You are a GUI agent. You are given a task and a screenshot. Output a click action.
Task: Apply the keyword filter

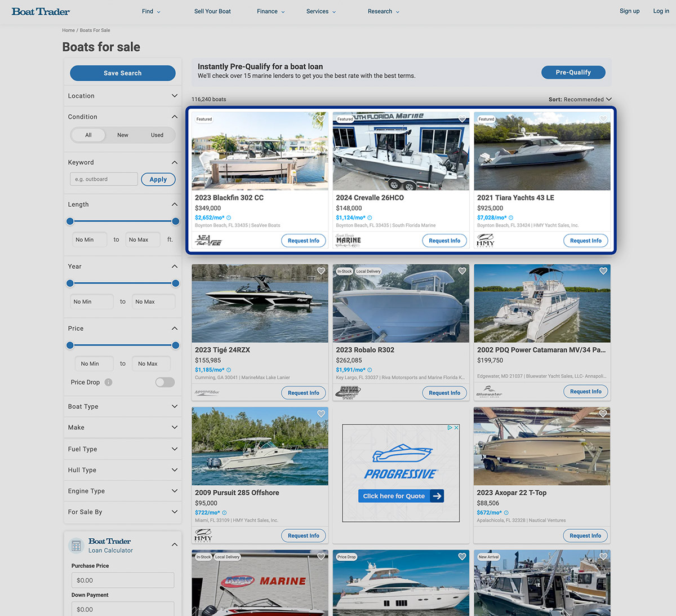pyautogui.click(x=158, y=179)
